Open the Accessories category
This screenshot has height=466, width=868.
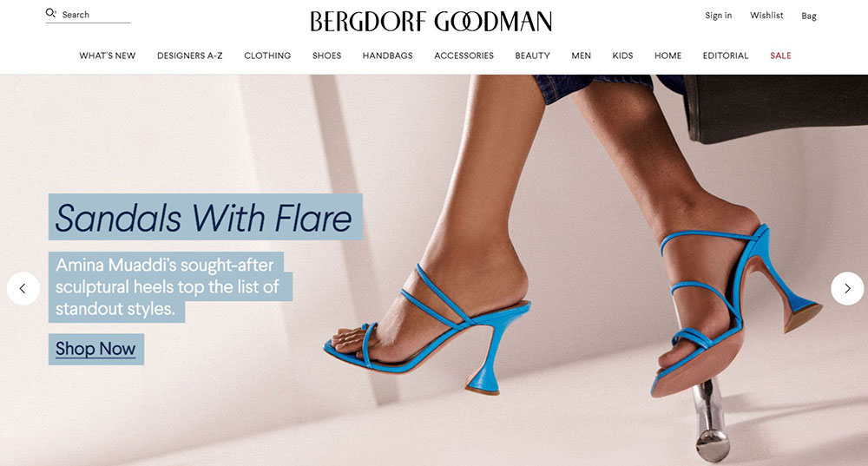click(464, 56)
